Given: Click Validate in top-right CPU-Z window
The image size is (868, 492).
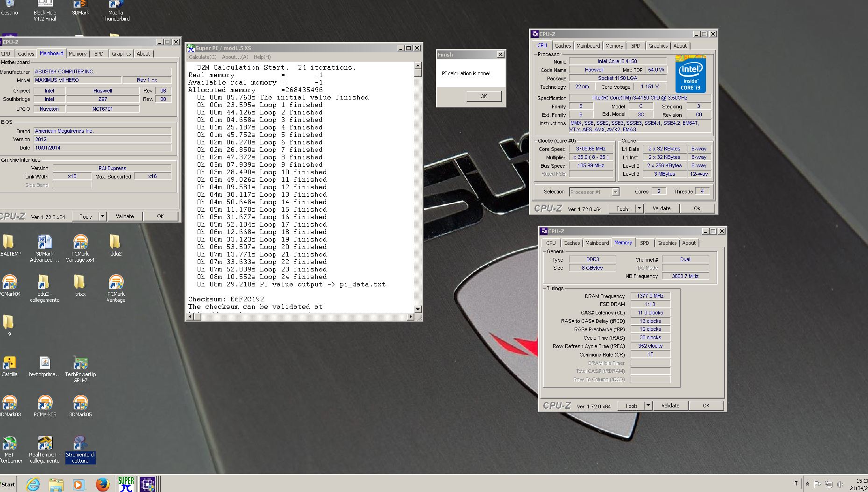Looking at the screenshot, I should [661, 208].
